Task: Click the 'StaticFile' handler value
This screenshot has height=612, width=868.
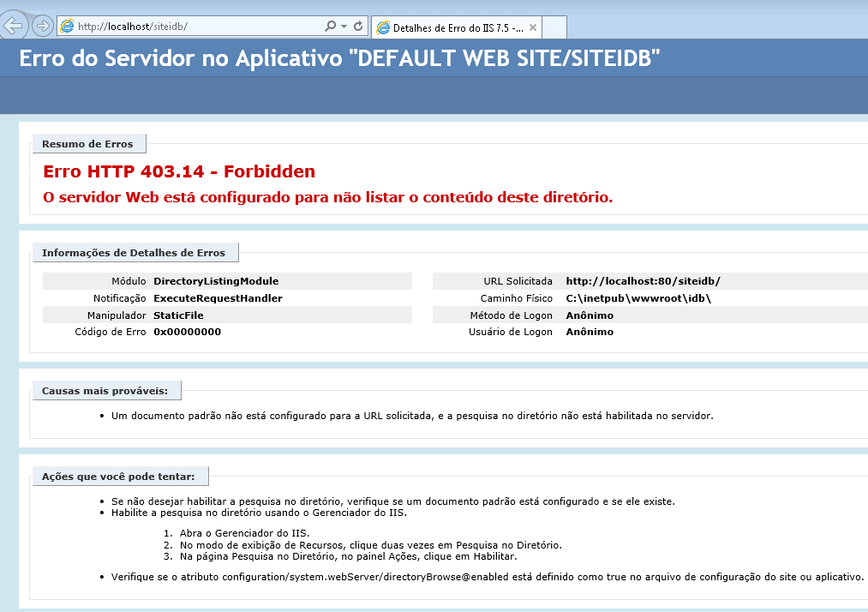Action: click(x=178, y=315)
